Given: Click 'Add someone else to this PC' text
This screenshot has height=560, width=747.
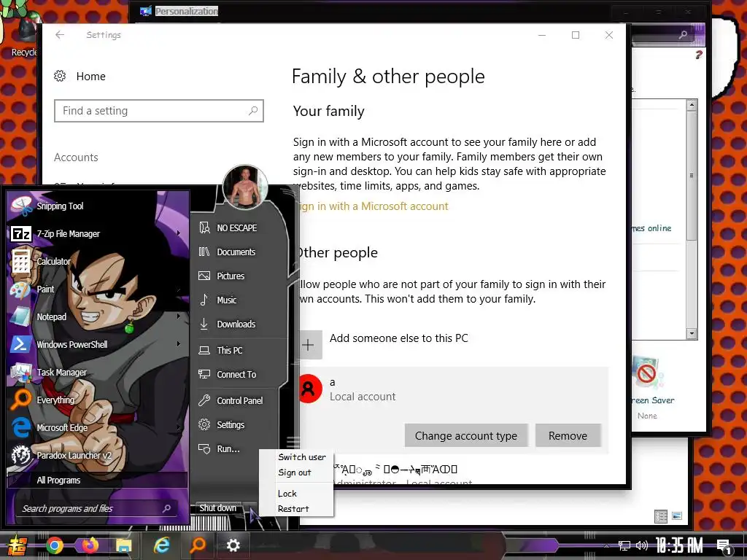Looking at the screenshot, I should [x=399, y=338].
